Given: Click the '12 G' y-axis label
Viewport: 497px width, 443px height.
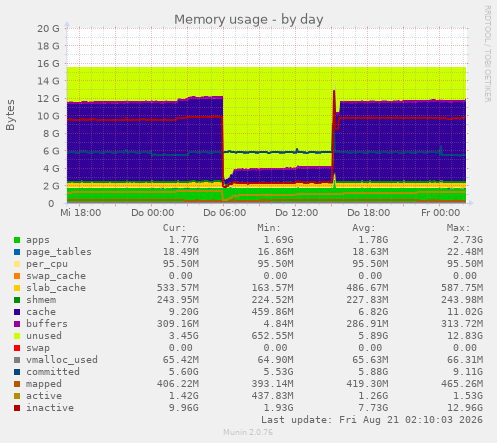Looking at the screenshot, I should (x=48, y=99).
